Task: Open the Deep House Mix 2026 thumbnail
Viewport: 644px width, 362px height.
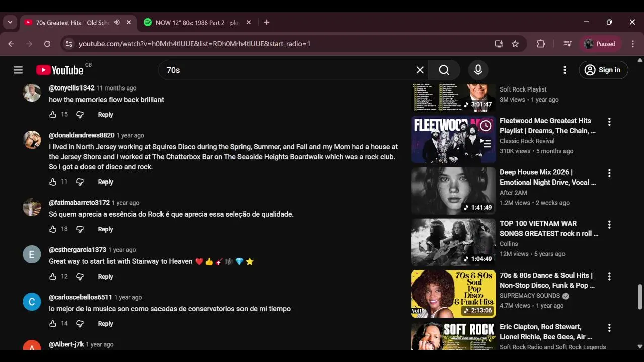Action: [453, 191]
